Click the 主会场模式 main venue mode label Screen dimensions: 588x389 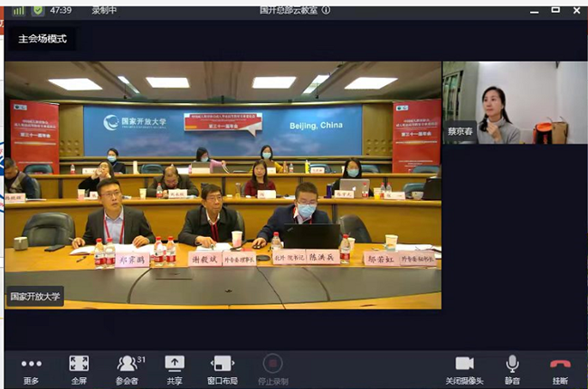click(42, 39)
